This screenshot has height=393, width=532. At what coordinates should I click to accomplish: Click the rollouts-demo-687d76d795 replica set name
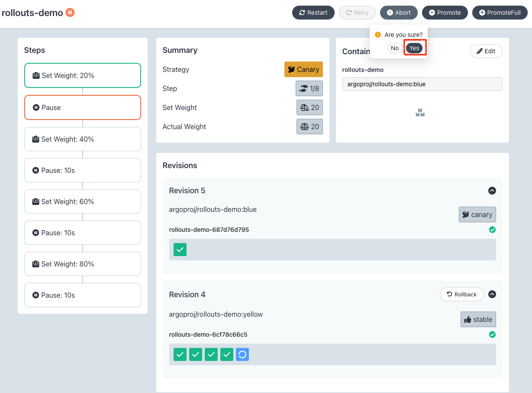pos(209,230)
